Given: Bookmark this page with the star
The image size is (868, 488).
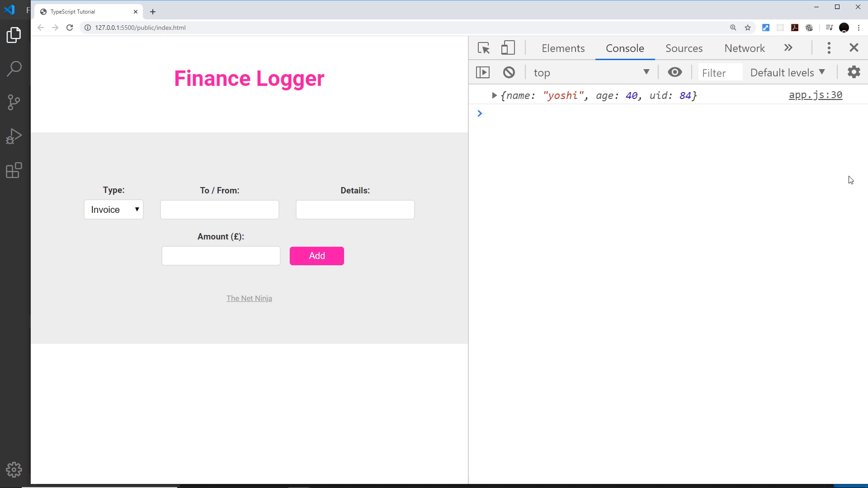Looking at the screenshot, I should click(x=748, y=28).
